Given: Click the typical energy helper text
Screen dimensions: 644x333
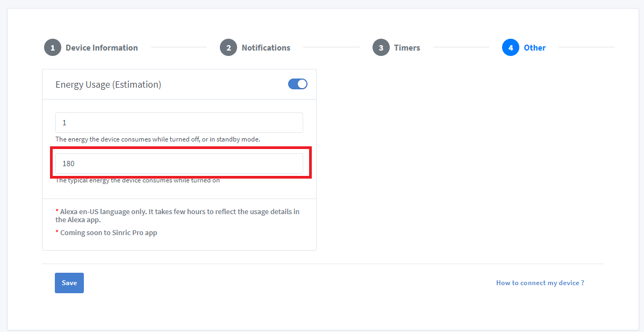Looking at the screenshot, I should click(138, 181).
